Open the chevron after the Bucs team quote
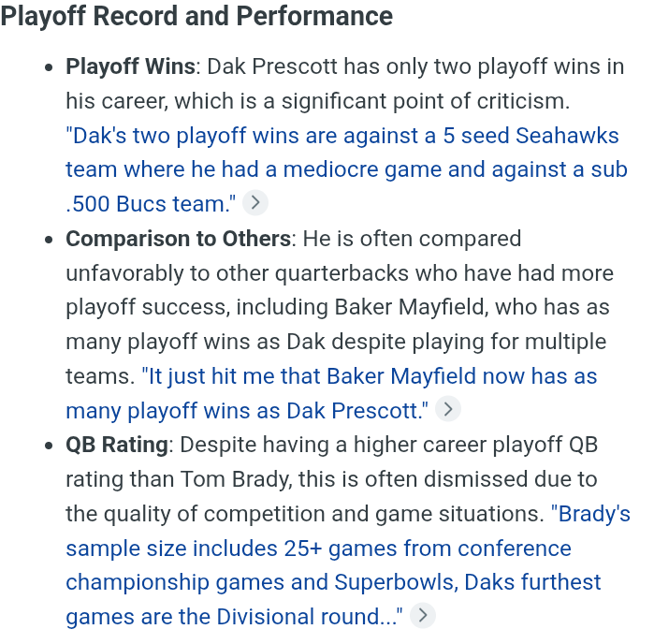 point(254,203)
